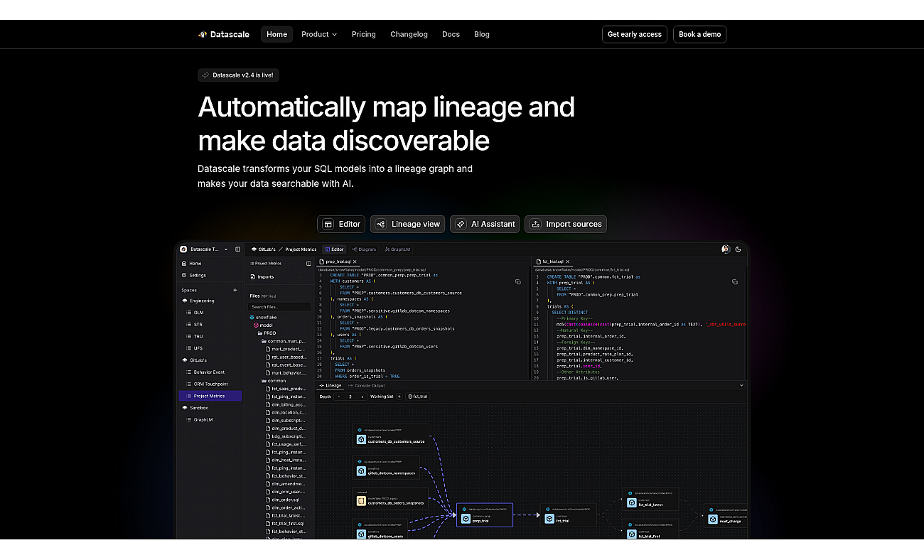Toggle the Project Metrics file panel icon
The height and width of the screenshot is (560, 924).
308,263
